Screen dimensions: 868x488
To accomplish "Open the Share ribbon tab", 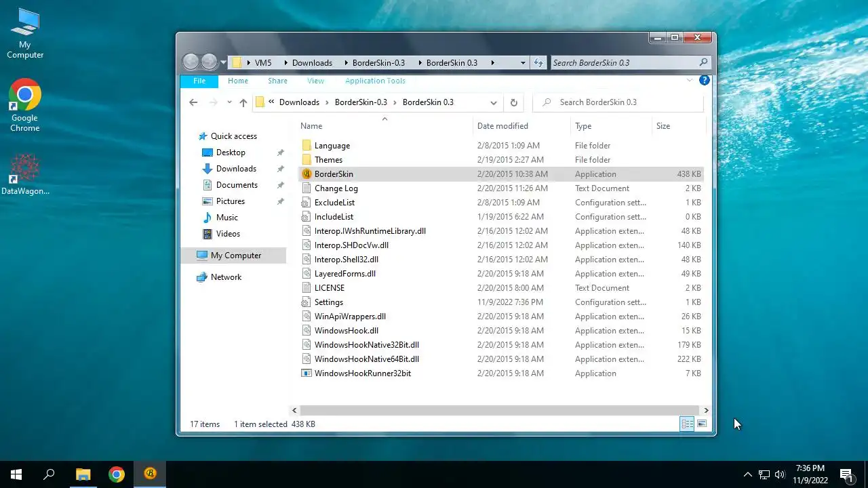I will 277,81.
